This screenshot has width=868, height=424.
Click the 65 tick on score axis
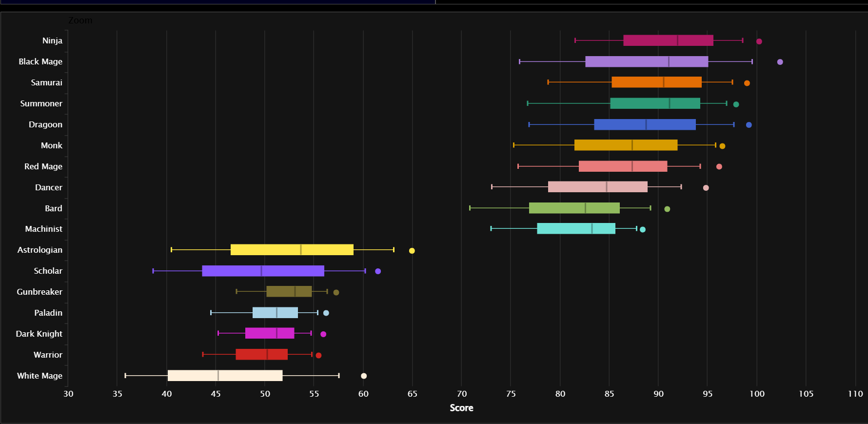pyautogui.click(x=413, y=394)
